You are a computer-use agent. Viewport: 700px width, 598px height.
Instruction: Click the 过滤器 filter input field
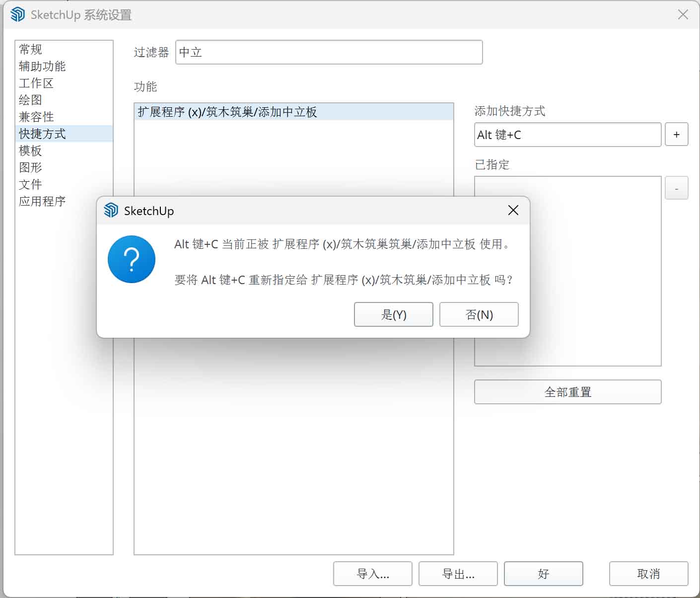tap(329, 52)
